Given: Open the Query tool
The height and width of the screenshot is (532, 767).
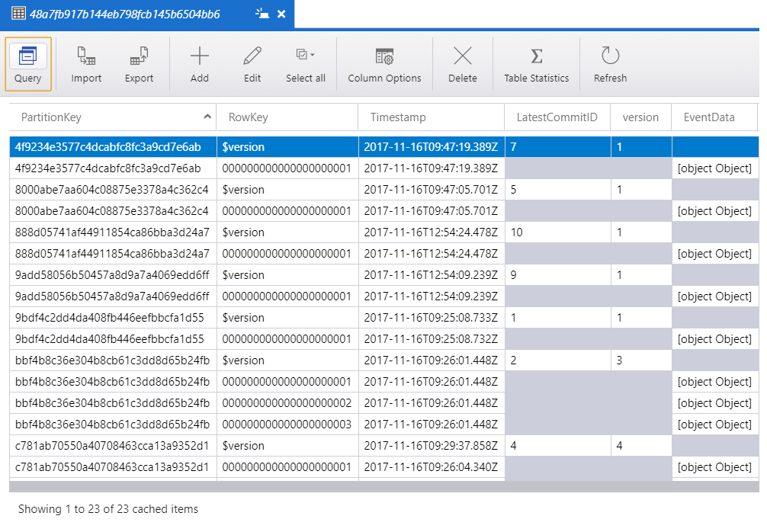Looking at the screenshot, I should pos(28,64).
